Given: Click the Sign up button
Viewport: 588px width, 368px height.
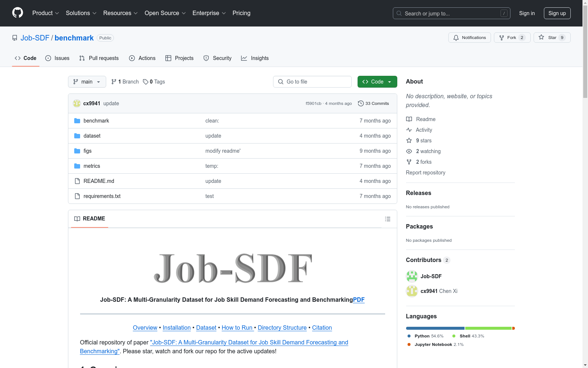Looking at the screenshot, I should pos(557,13).
